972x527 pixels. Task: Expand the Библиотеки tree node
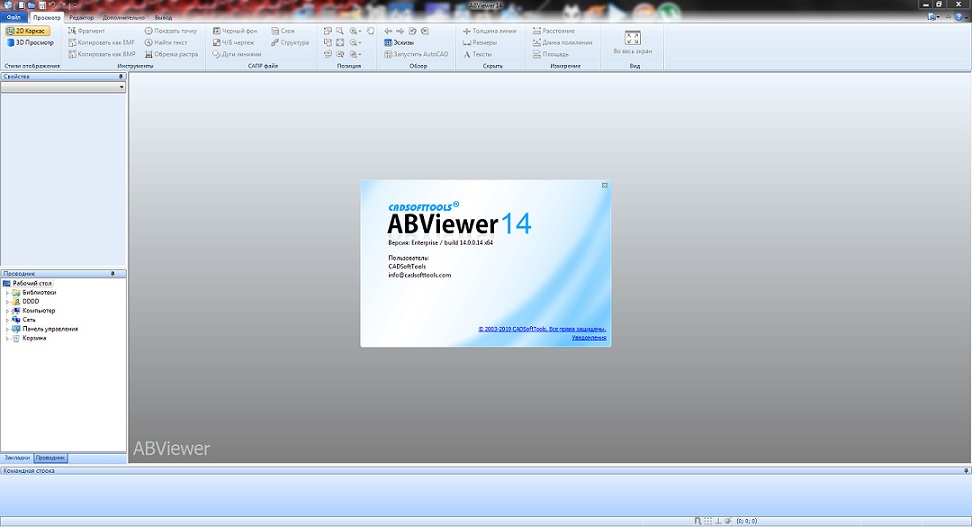coord(7,293)
